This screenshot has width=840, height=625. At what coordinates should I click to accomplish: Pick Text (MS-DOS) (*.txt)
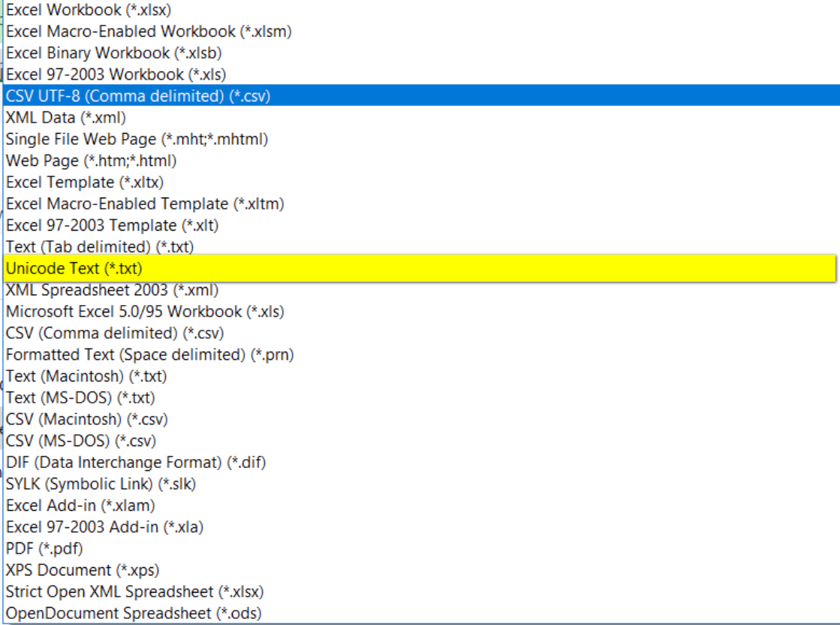coord(421,397)
